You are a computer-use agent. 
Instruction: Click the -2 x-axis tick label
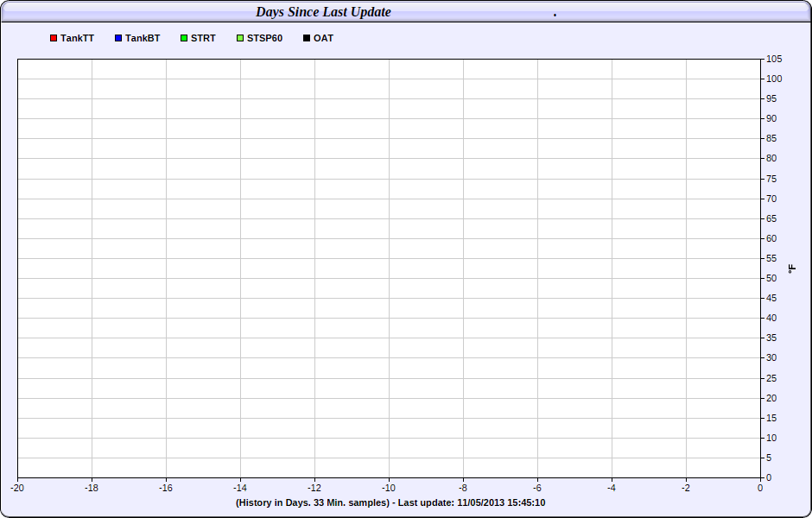(686, 488)
